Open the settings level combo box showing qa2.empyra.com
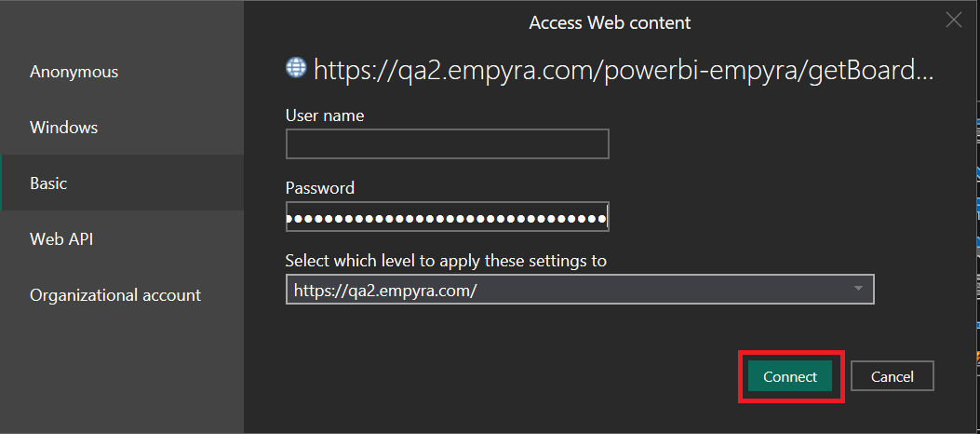Image resolution: width=980 pixels, height=434 pixels. point(580,289)
